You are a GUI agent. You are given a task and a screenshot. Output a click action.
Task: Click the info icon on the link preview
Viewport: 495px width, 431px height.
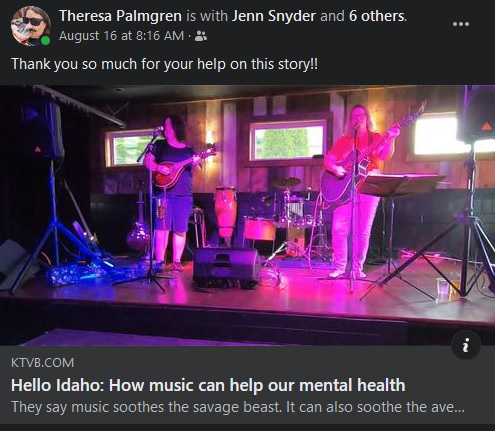pyautogui.click(x=466, y=345)
